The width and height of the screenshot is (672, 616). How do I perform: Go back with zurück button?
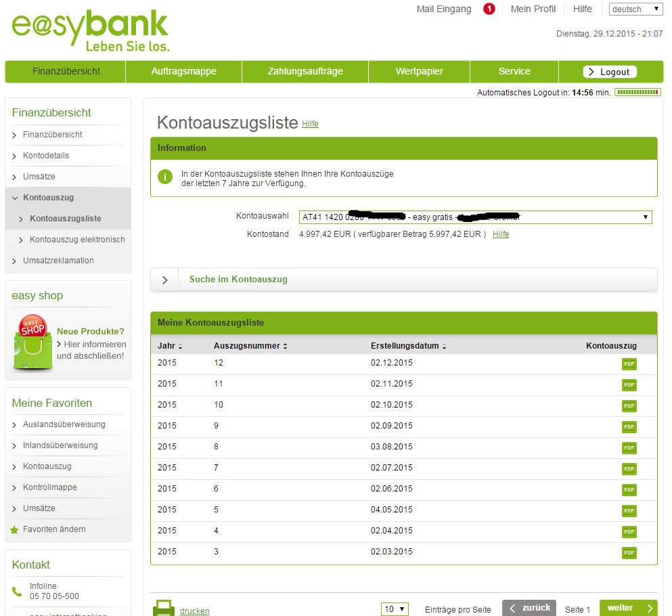pyautogui.click(x=529, y=608)
